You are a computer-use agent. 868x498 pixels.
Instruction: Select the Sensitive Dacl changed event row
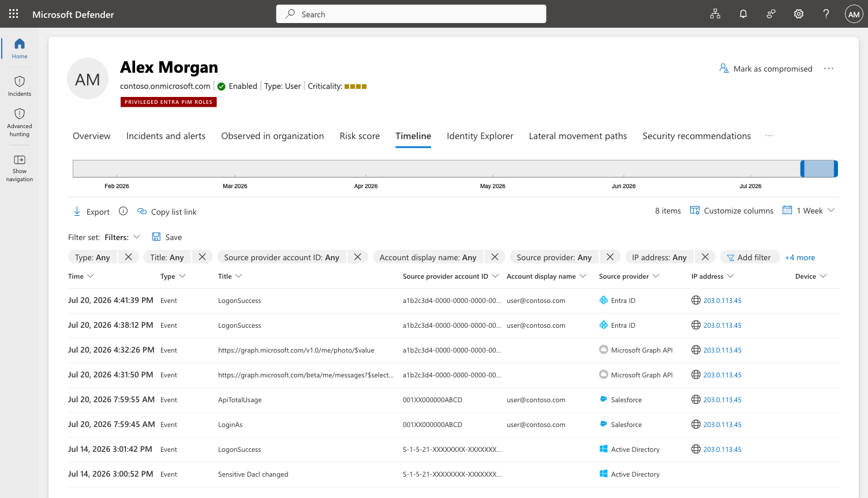[x=454, y=474]
